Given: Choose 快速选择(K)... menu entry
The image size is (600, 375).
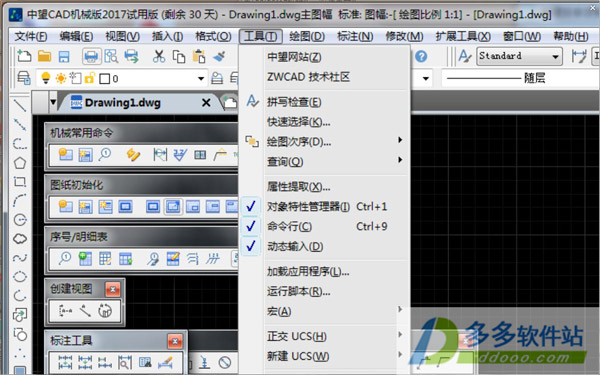Looking at the screenshot, I should pos(298,122).
